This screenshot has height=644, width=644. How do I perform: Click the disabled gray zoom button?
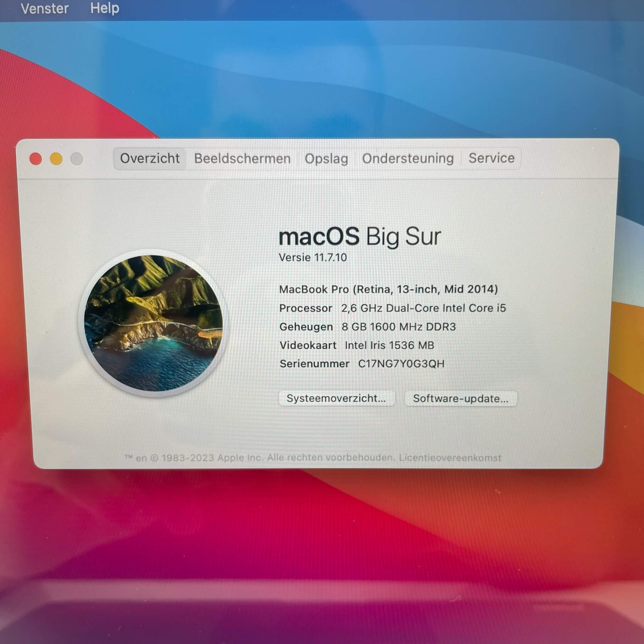click(x=77, y=159)
